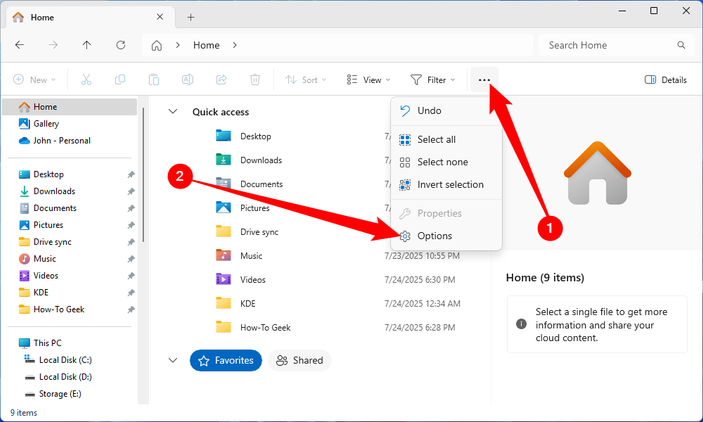The image size is (703, 422).
Task: Go back with the left arrow
Action: click(19, 45)
